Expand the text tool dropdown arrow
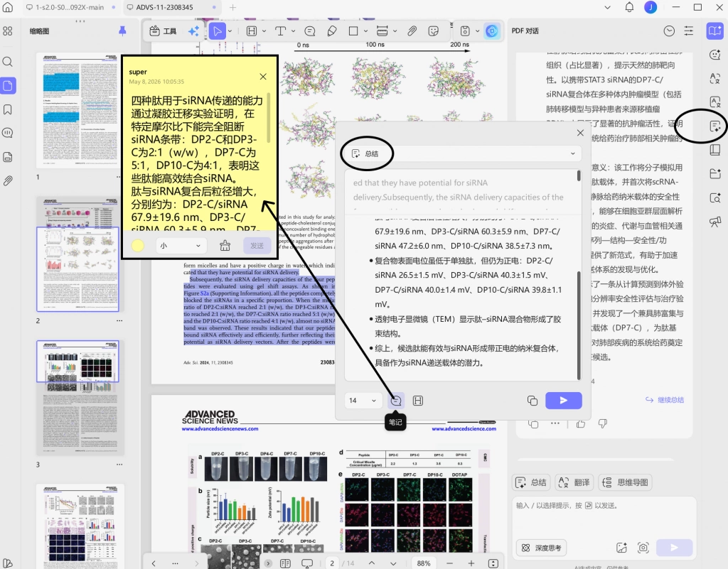This screenshot has width=728, height=569. pyautogui.click(x=293, y=31)
